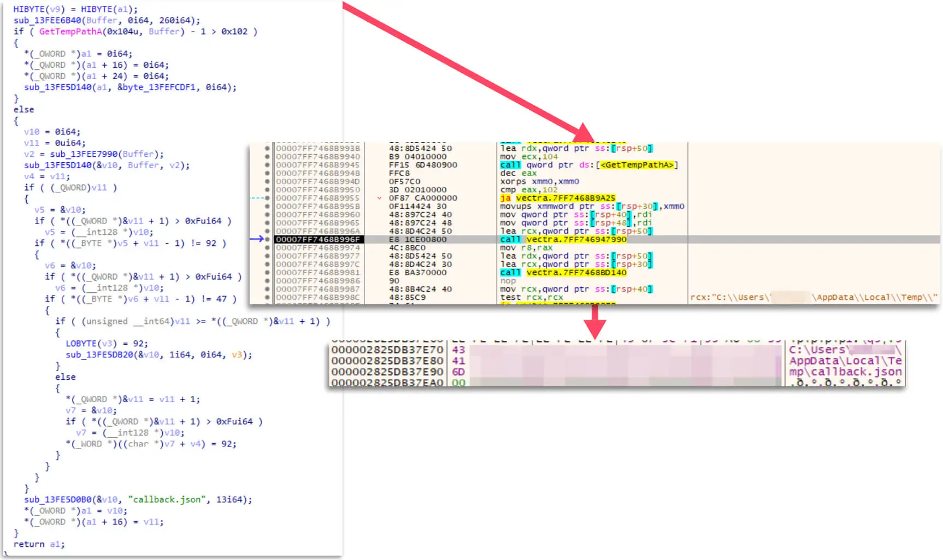Viewport: 943px width, 560px height.
Task: Select the *(_OWORD *)a1 = v10 line
Action: pos(75,511)
